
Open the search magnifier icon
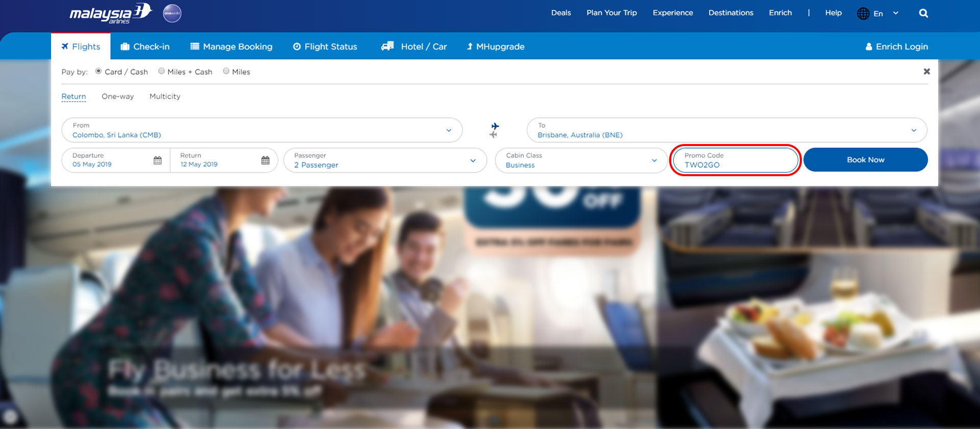923,13
